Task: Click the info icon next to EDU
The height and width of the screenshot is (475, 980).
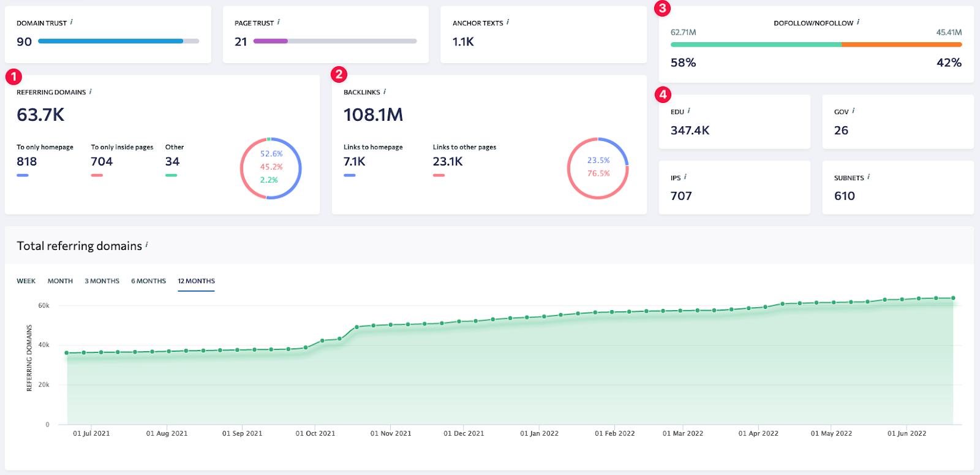Action: tap(689, 111)
